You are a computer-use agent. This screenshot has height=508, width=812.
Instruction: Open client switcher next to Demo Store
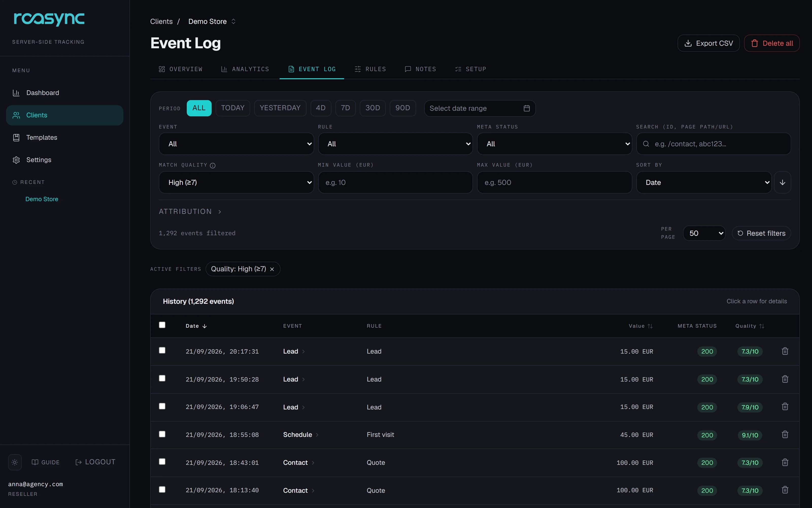[233, 22]
